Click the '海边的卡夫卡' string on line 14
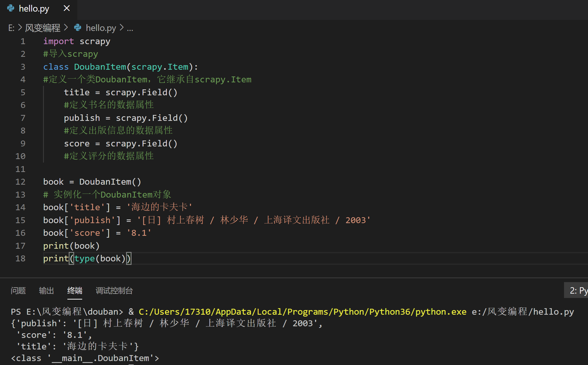 [159, 207]
